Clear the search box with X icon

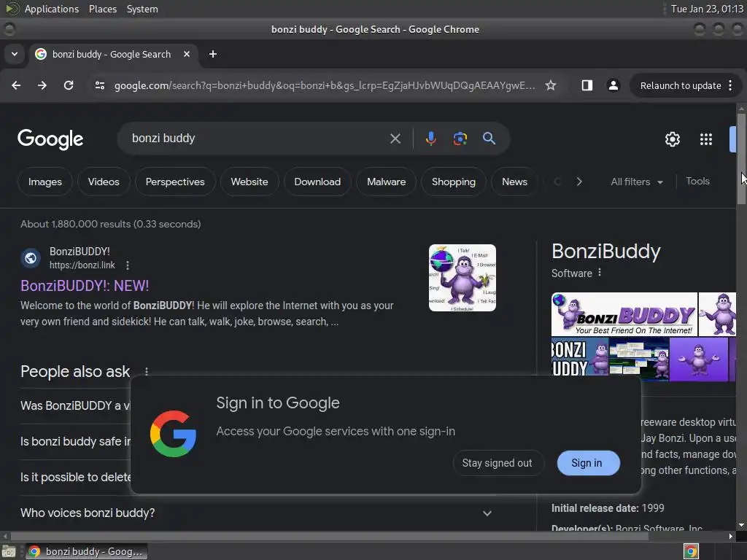click(x=395, y=139)
